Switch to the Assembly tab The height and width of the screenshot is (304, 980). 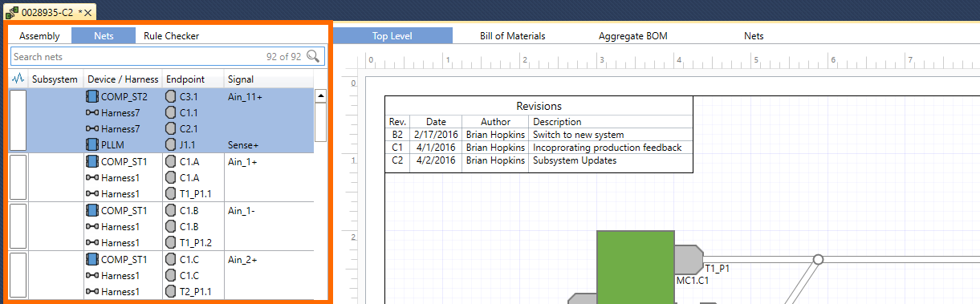pyautogui.click(x=40, y=36)
